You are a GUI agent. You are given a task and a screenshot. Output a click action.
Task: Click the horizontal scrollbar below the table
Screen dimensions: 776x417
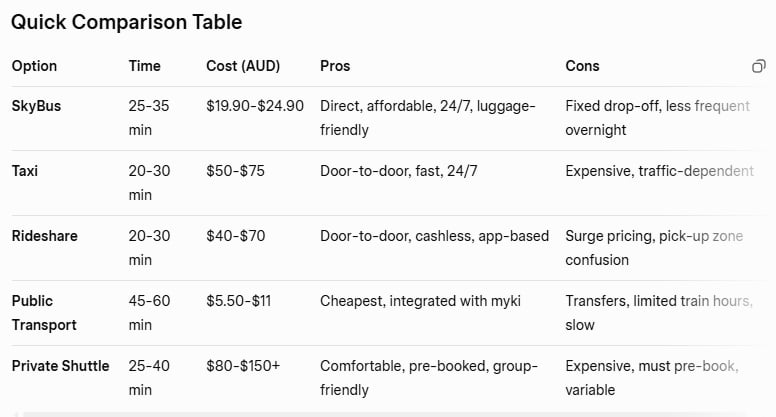click(x=388, y=413)
